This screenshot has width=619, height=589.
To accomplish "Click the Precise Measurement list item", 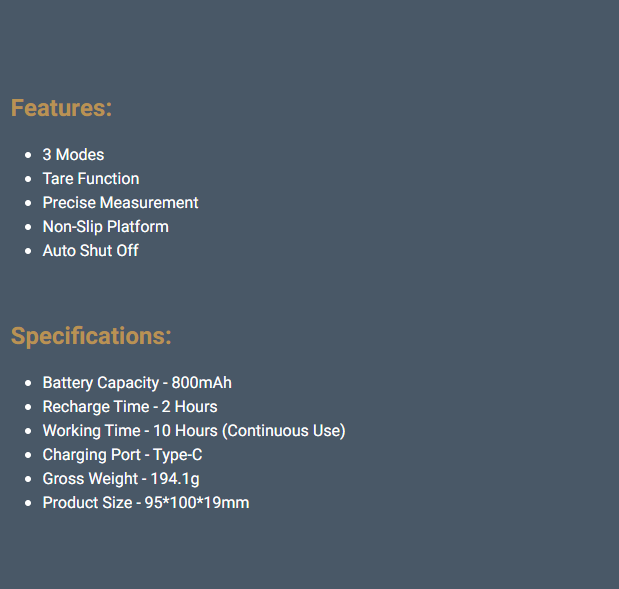I will [120, 203].
